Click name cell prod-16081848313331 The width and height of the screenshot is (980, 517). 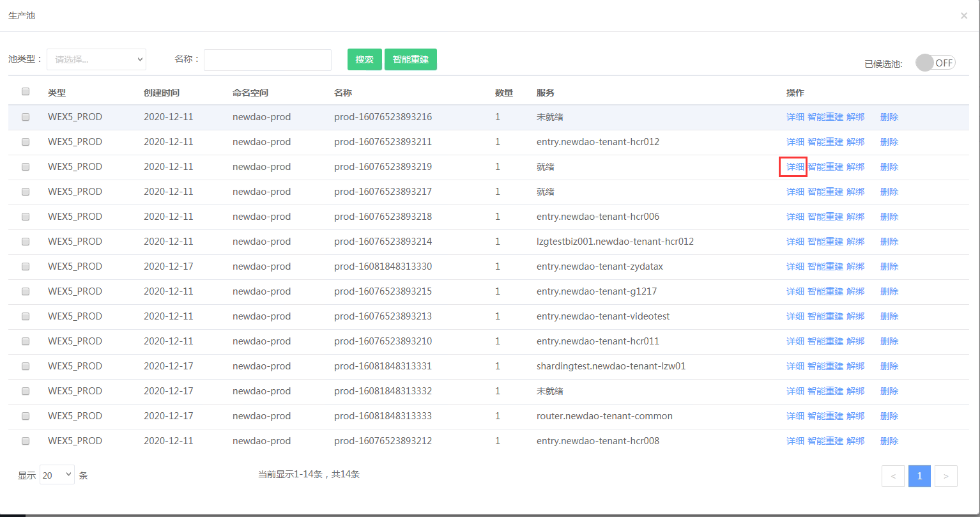point(383,366)
